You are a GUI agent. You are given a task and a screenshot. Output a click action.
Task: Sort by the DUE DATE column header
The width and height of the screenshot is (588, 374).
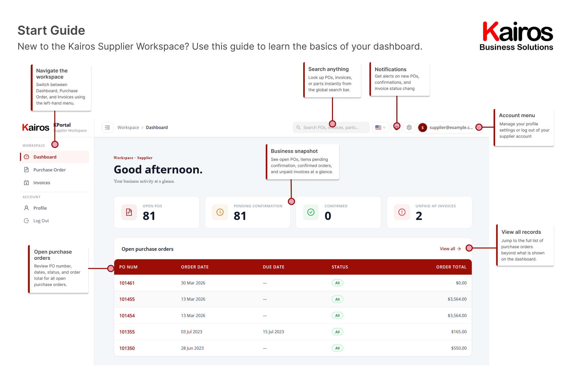click(273, 267)
